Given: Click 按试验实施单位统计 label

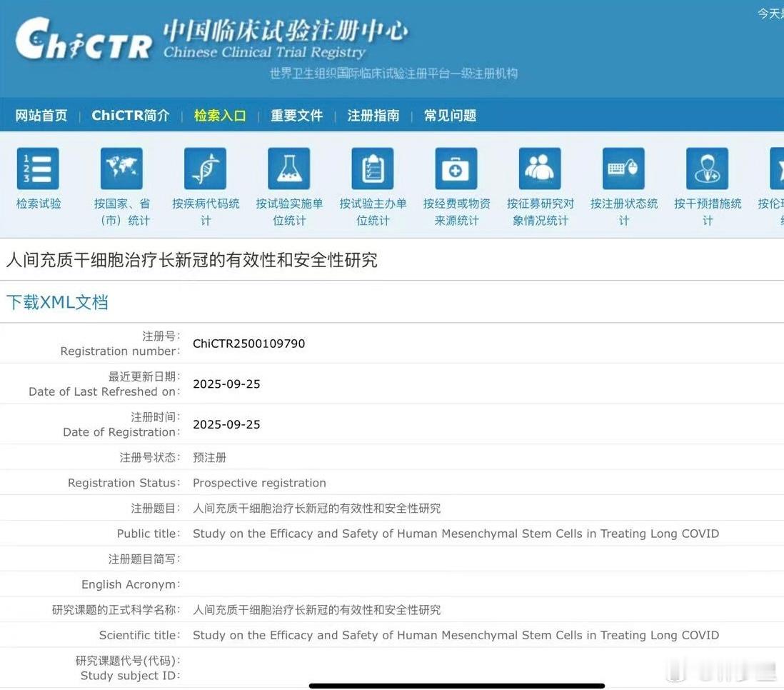Looking at the screenshot, I should (x=289, y=212).
